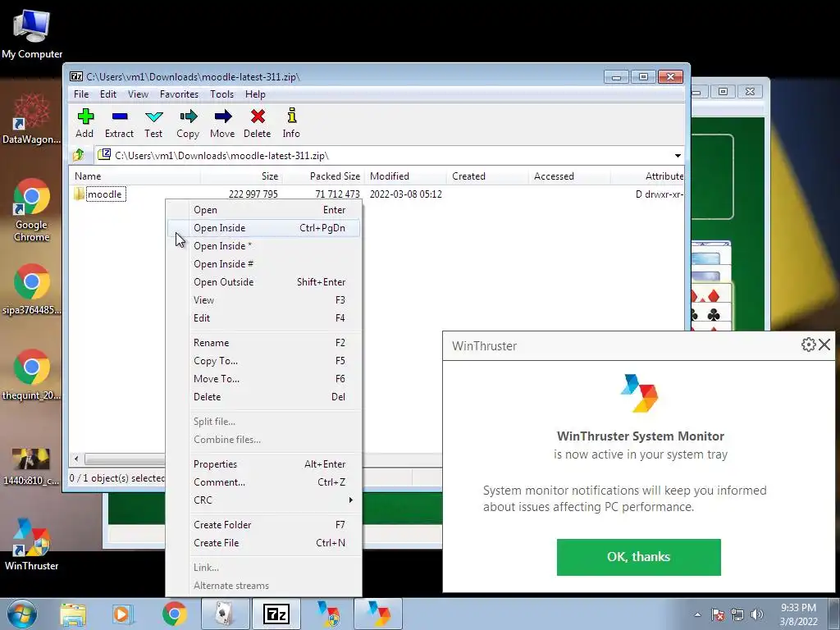This screenshot has width=840, height=630.
Task: Click the Copy toolbar icon
Action: (x=188, y=123)
